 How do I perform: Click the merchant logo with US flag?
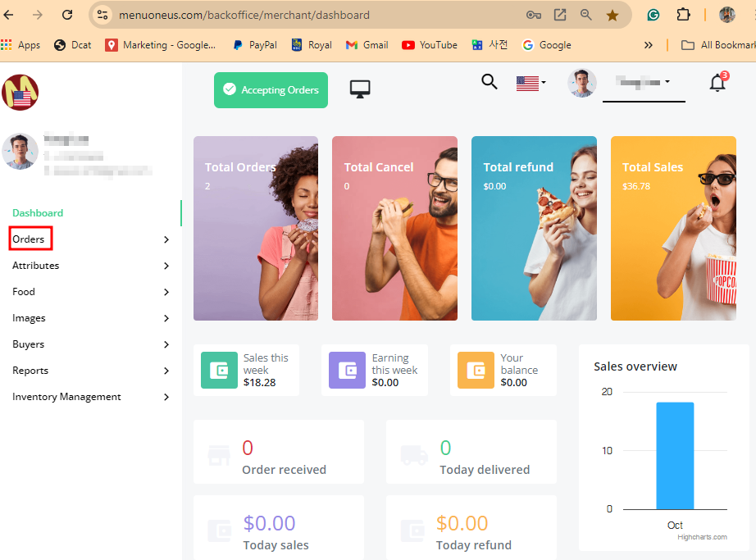tap(20, 92)
